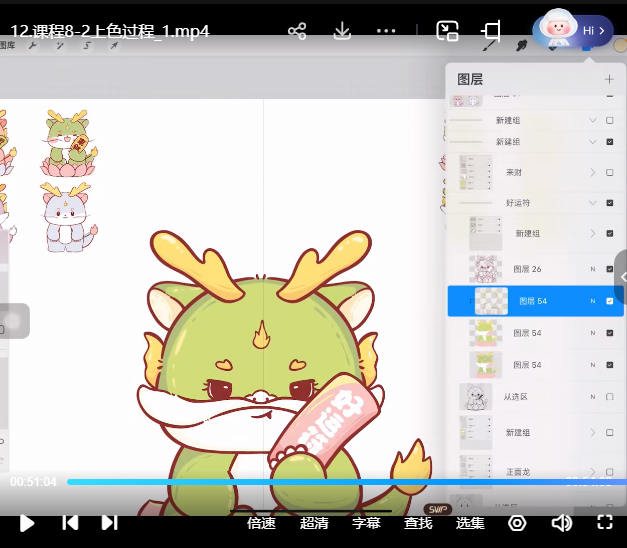Skip to the previous video

(x=70, y=522)
